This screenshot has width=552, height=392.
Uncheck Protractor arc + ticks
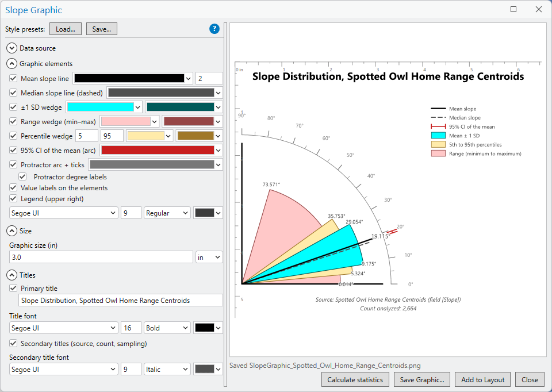(13, 165)
